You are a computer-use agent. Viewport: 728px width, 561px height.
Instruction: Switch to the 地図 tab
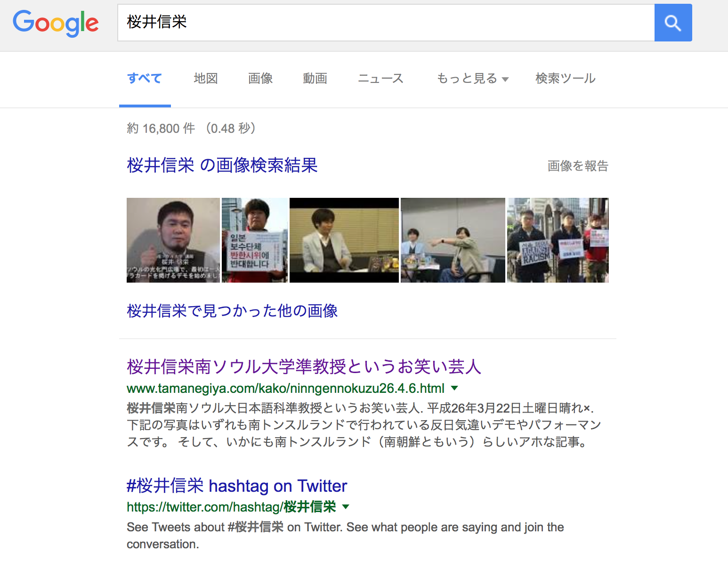[x=206, y=78]
